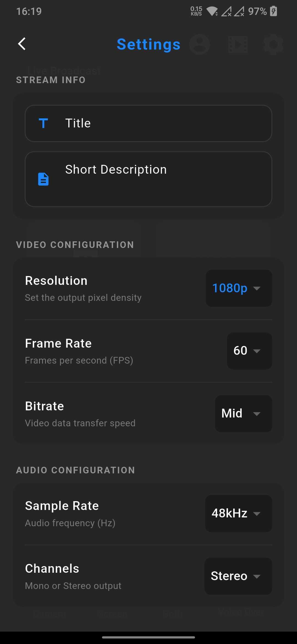
Task: Tap the Settings header title
Action: [x=148, y=44]
